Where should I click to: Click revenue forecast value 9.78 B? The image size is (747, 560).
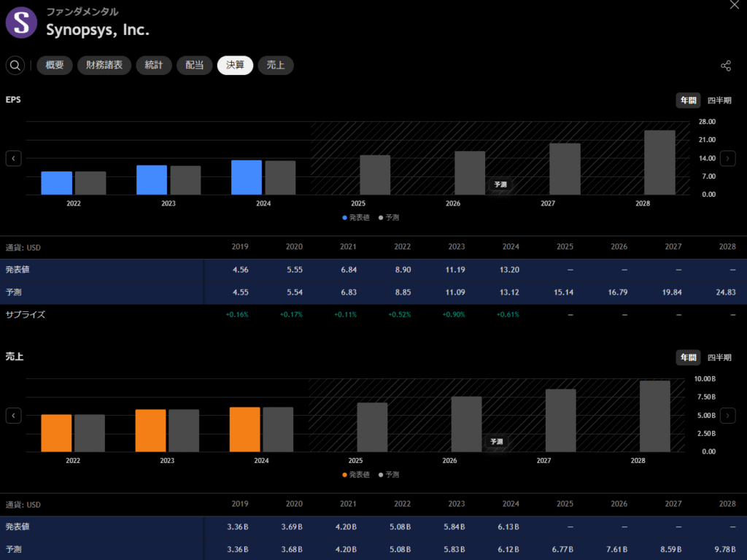pyautogui.click(x=725, y=550)
